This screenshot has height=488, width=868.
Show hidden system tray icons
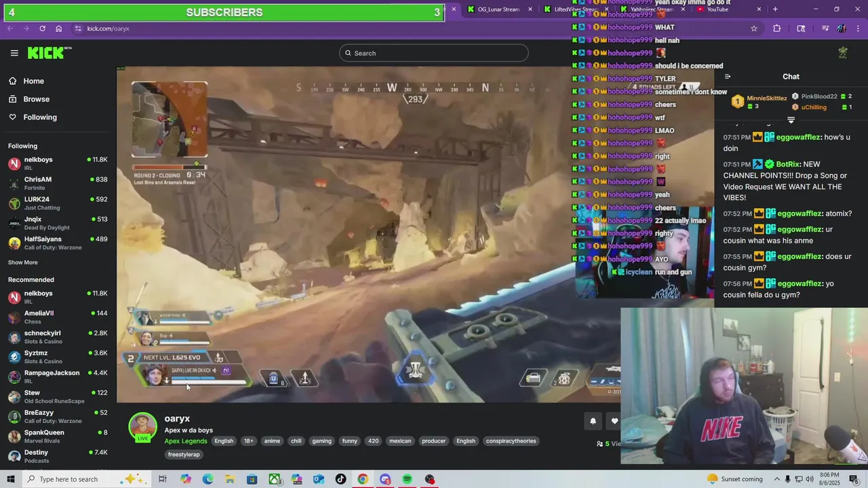click(777, 479)
